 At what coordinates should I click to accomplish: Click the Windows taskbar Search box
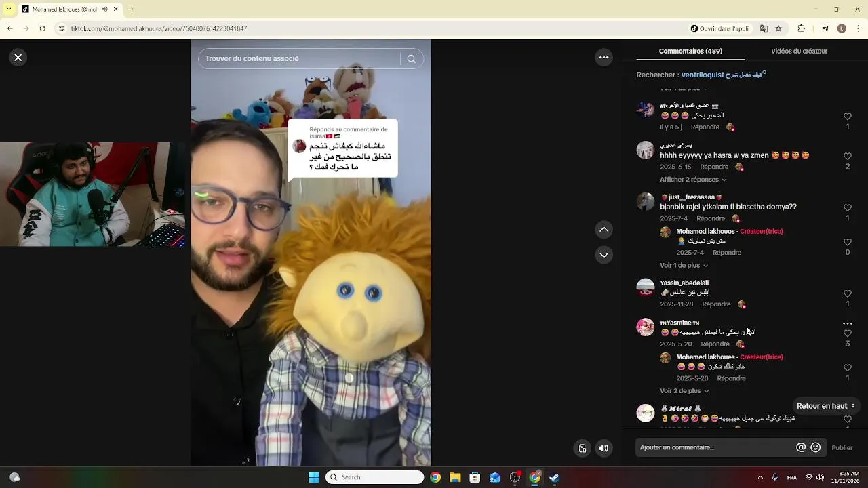point(374,477)
